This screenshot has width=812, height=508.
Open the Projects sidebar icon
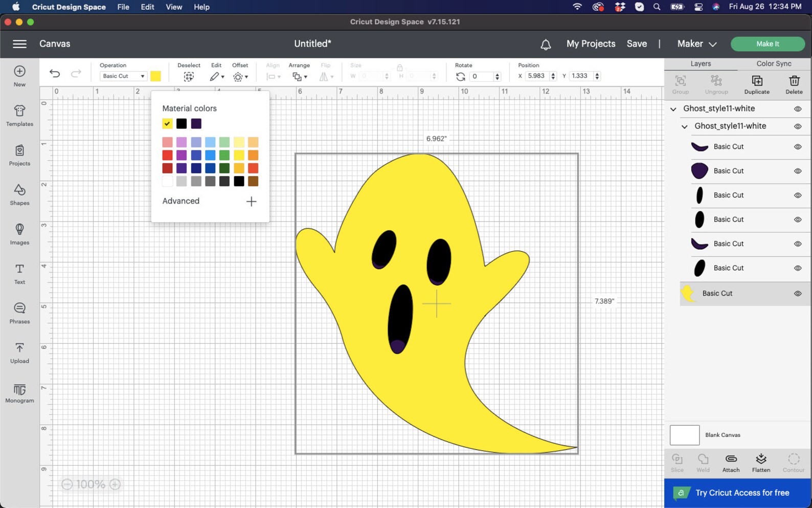click(19, 150)
